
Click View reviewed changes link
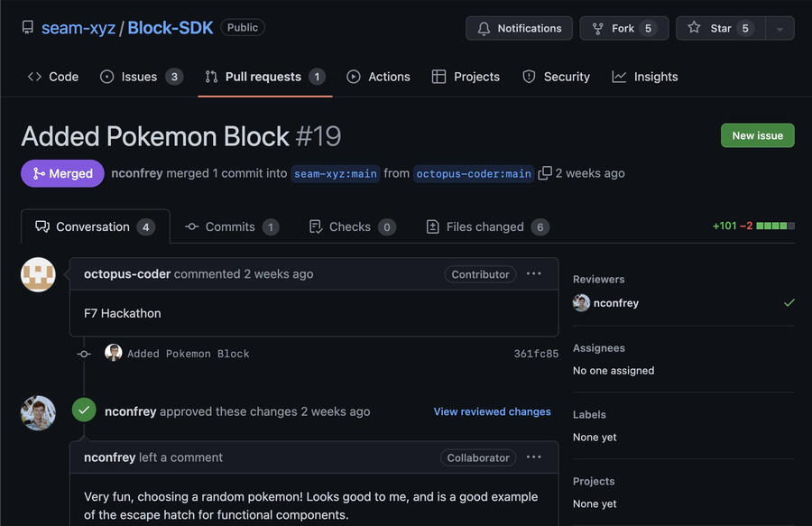click(492, 411)
